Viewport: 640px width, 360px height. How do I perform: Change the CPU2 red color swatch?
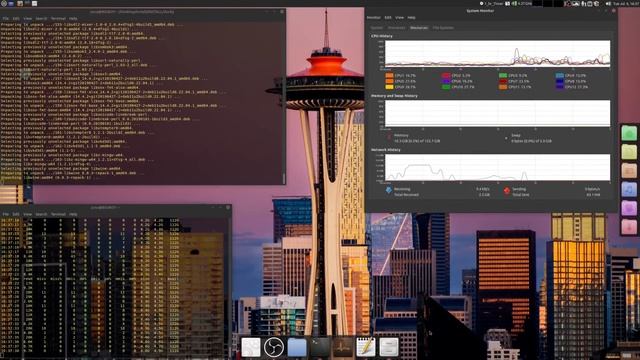pos(446,76)
